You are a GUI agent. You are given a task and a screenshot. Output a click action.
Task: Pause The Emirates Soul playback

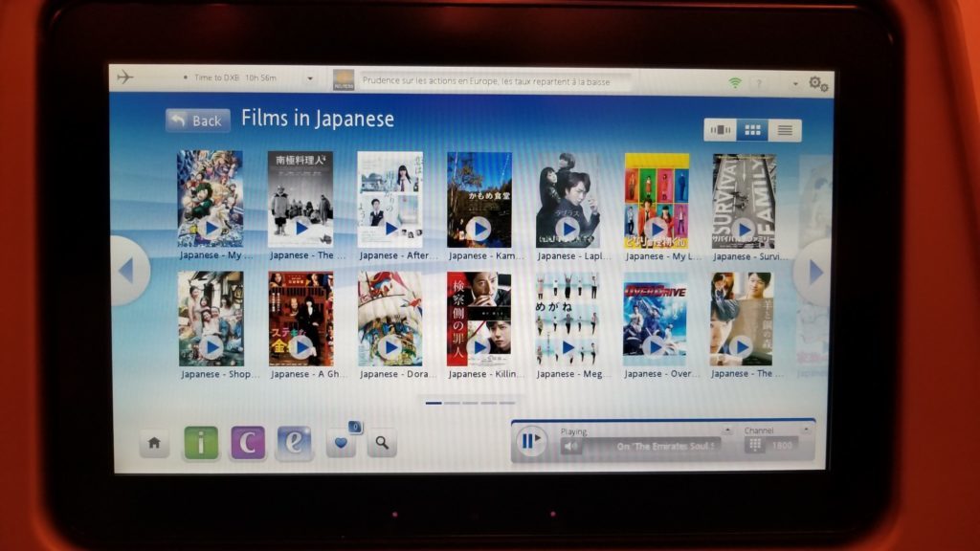coord(528,441)
